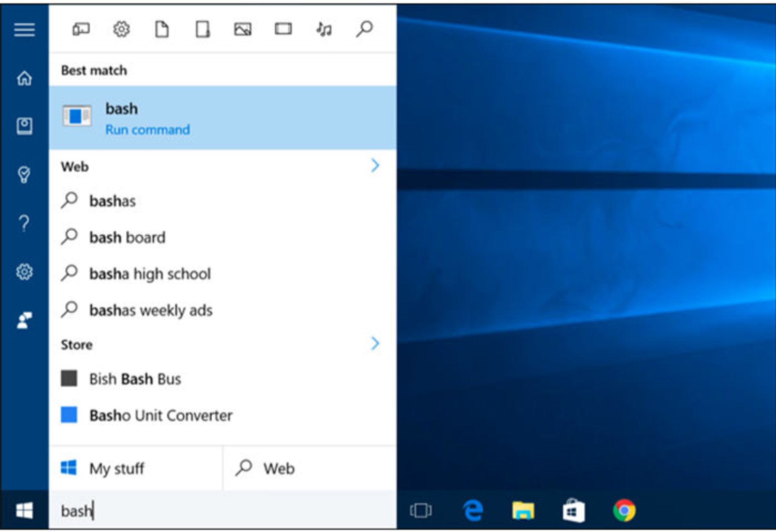The width and height of the screenshot is (776, 532).
Task: Open the Windows Start button
Action: tap(24, 511)
